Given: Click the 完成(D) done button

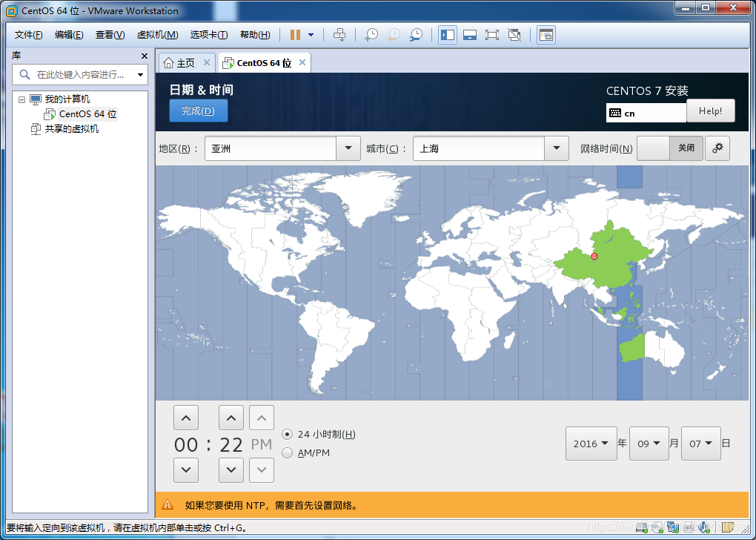Looking at the screenshot, I should [x=198, y=111].
